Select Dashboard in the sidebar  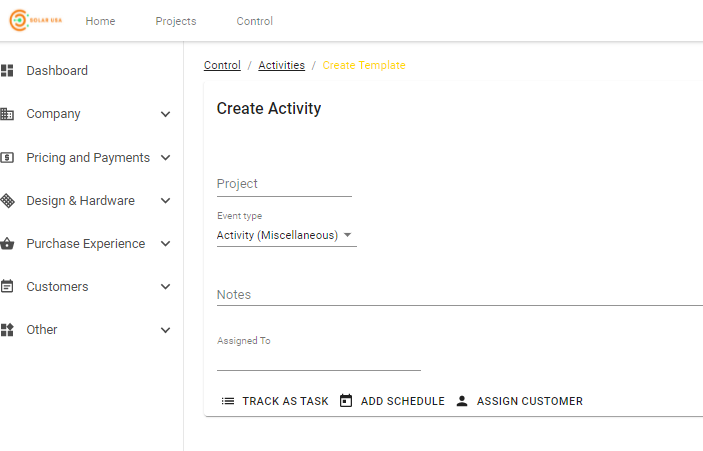pos(57,70)
